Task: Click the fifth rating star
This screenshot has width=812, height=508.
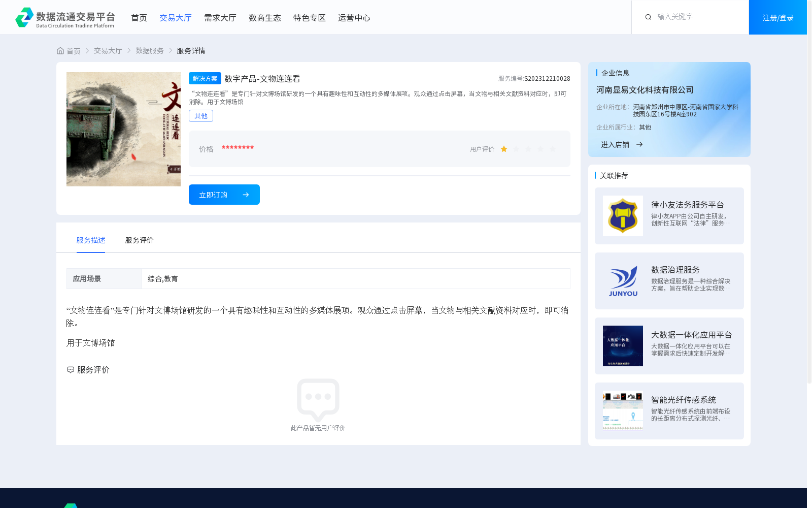Action: 553,149
